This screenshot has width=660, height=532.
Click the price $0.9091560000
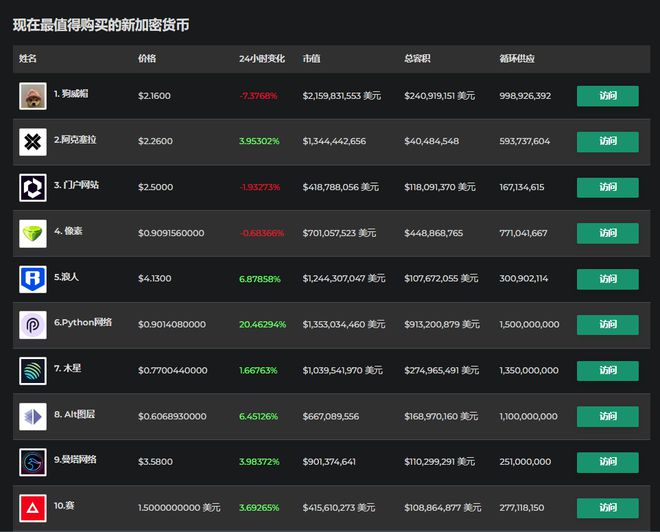point(171,233)
